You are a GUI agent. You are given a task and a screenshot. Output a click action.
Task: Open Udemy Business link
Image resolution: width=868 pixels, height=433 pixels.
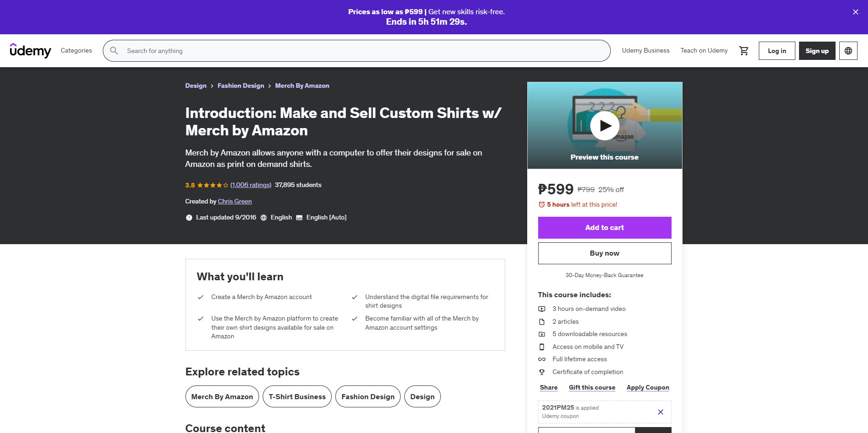click(x=646, y=50)
